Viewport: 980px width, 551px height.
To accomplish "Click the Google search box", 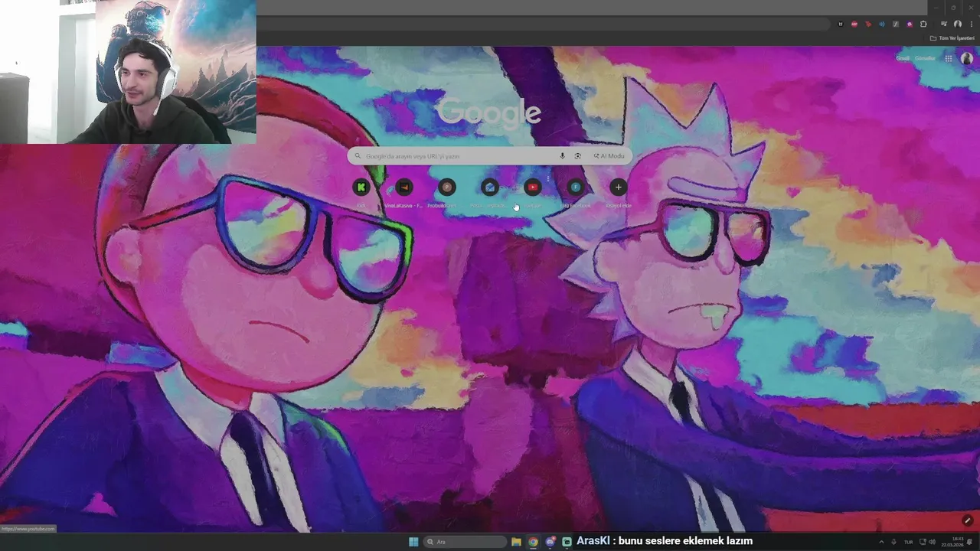I will pos(489,156).
